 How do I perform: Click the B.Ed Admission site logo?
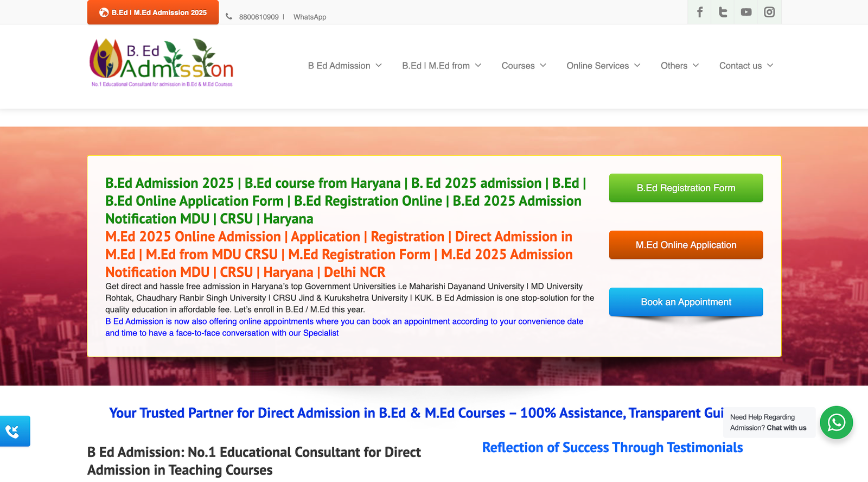[x=161, y=63]
